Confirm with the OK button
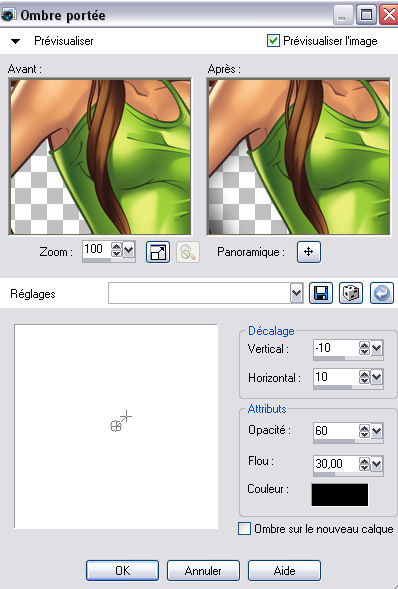 pos(122,571)
